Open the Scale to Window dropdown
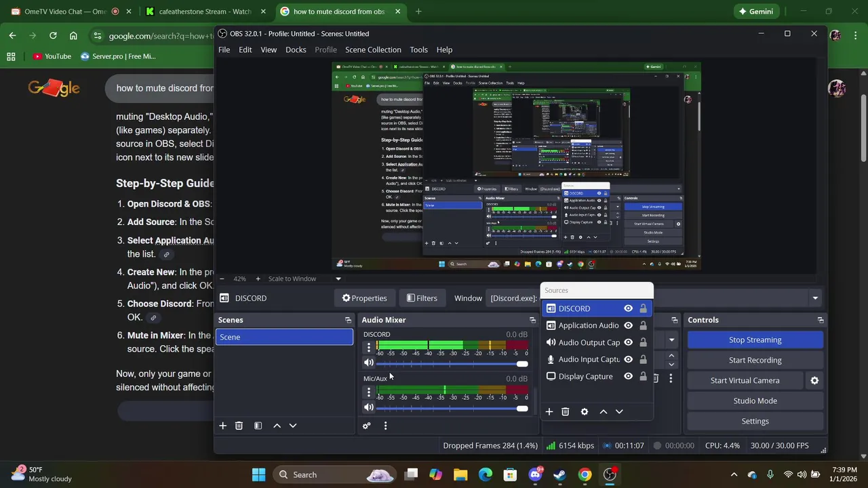 point(304,279)
